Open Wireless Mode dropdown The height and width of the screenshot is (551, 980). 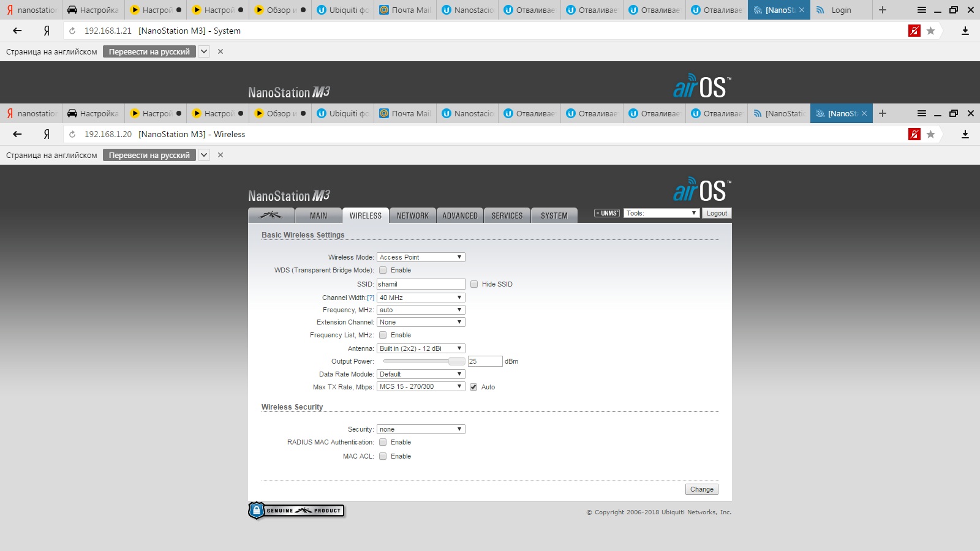pos(421,257)
